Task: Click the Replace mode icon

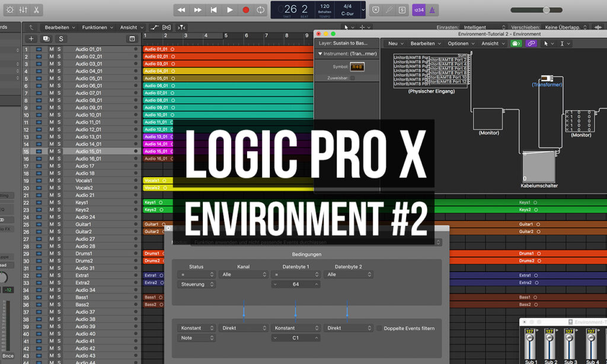Action: click(x=375, y=10)
